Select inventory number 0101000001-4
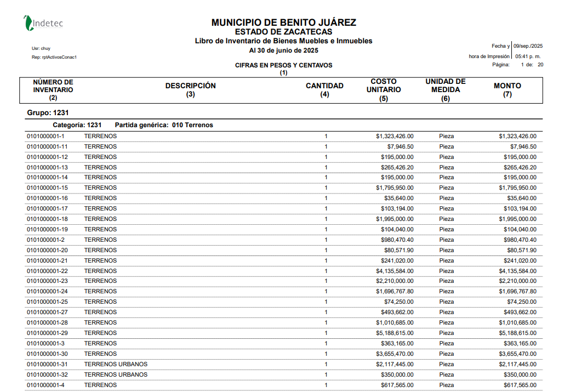Screen dimensions: 576x392 [x=45, y=385]
